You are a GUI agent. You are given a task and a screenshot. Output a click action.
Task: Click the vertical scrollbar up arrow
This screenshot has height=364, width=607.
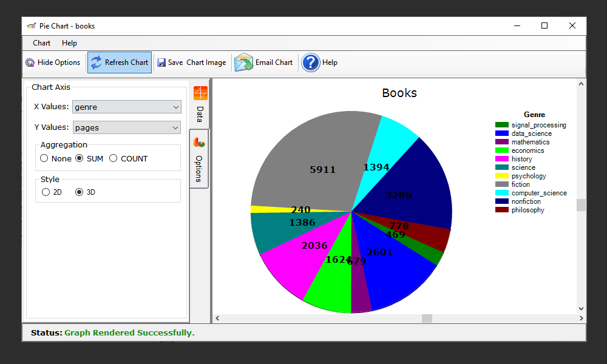pyautogui.click(x=581, y=84)
